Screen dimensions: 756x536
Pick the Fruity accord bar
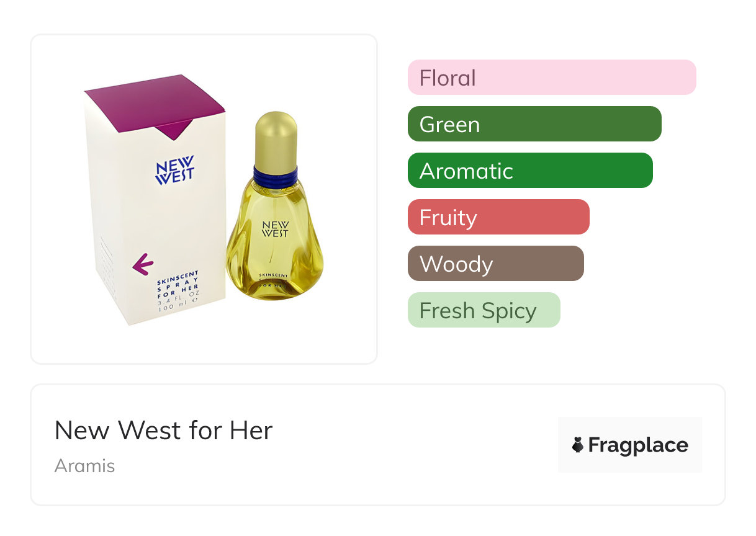pos(498,217)
